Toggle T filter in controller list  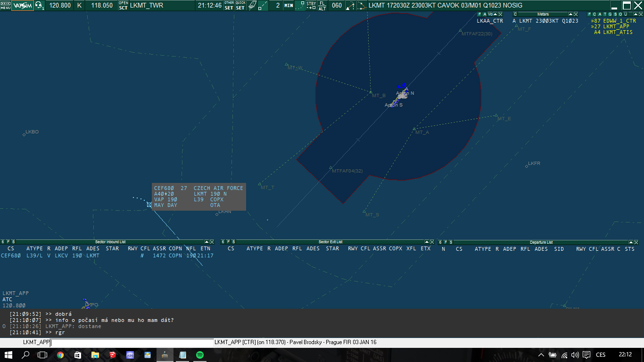[604, 14]
